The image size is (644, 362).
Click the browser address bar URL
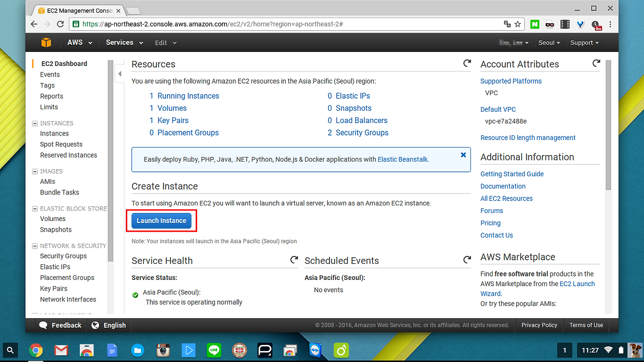(213, 24)
